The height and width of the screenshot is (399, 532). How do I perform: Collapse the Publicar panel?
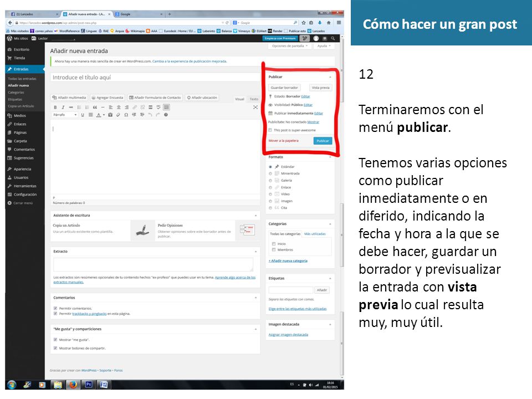point(330,77)
